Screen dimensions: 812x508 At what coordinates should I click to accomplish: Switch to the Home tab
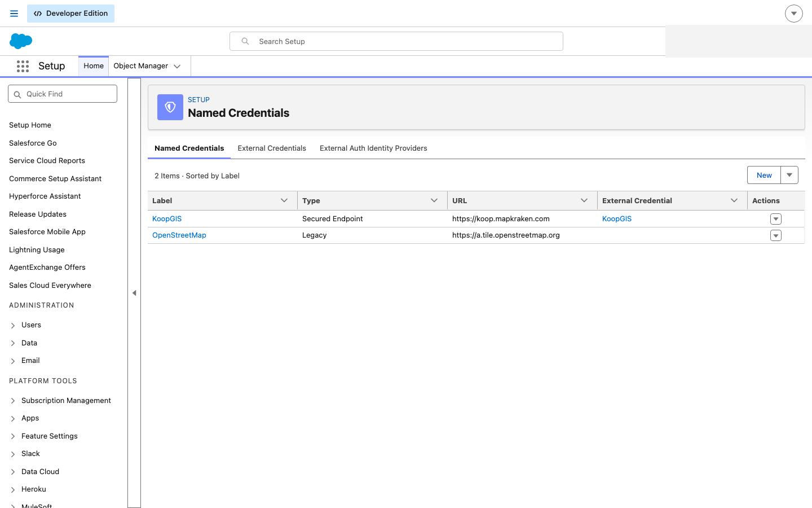tap(94, 66)
